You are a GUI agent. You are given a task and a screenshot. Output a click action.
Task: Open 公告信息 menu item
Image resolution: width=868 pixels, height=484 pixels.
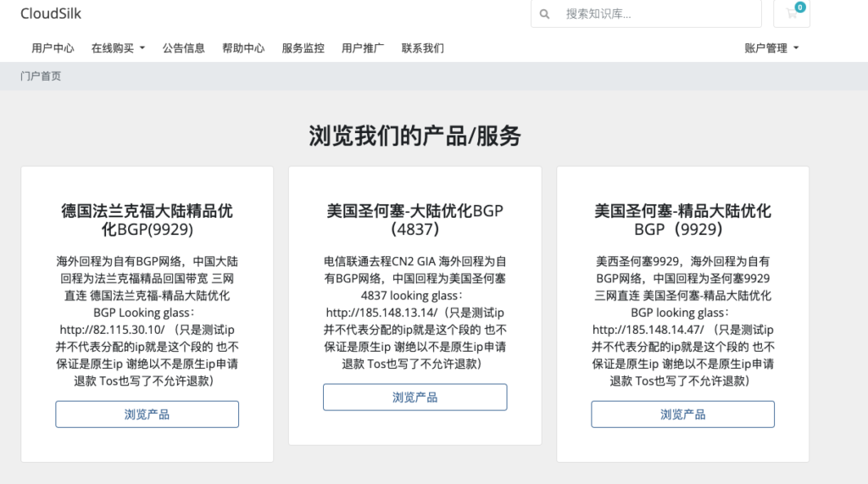183,48
